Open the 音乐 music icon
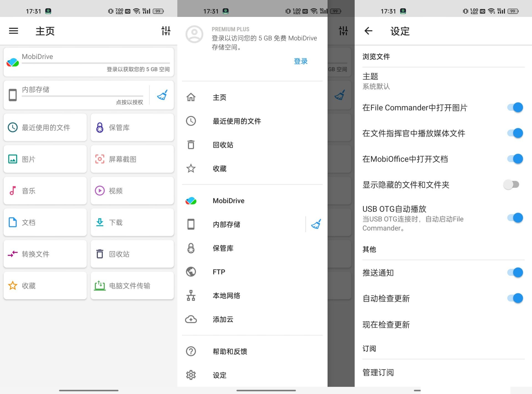The height and width of the screenshot is (394, 532). 12,190
